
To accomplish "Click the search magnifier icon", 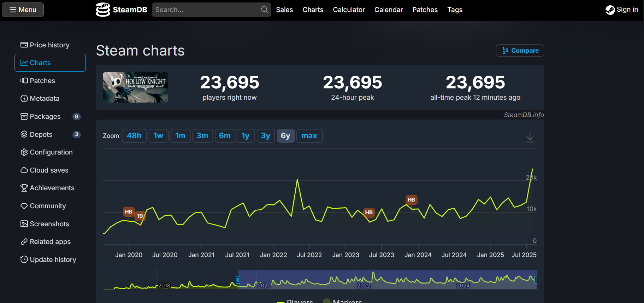I will coord(264,10).
